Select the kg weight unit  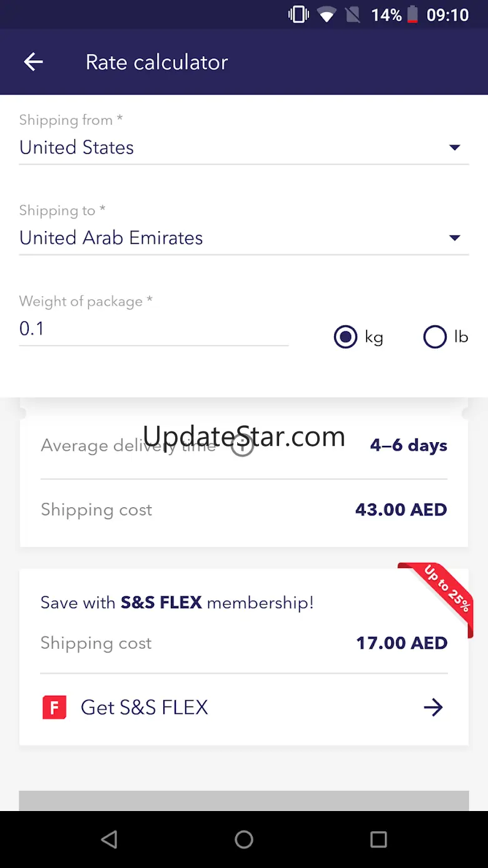pyautogui.click(x=345, y=337)
